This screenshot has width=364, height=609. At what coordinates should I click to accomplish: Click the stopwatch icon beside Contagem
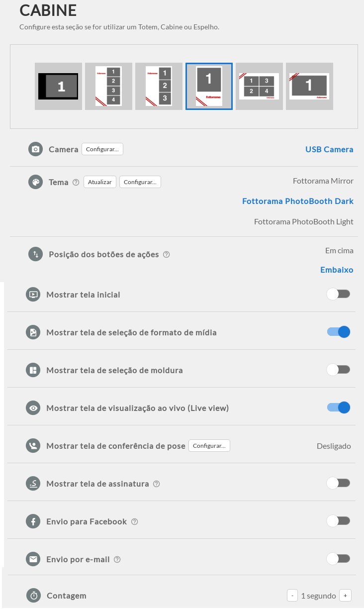pyautogui.click(x=34, y=596)
